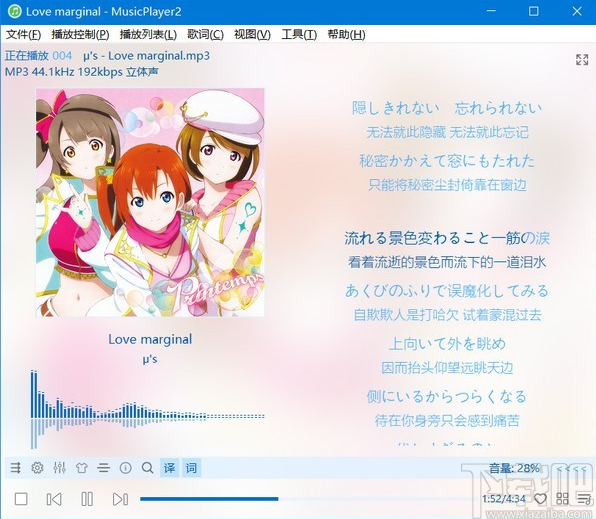Click song title Love marginal under cover

pyautogui.click(x=150, y=339)
